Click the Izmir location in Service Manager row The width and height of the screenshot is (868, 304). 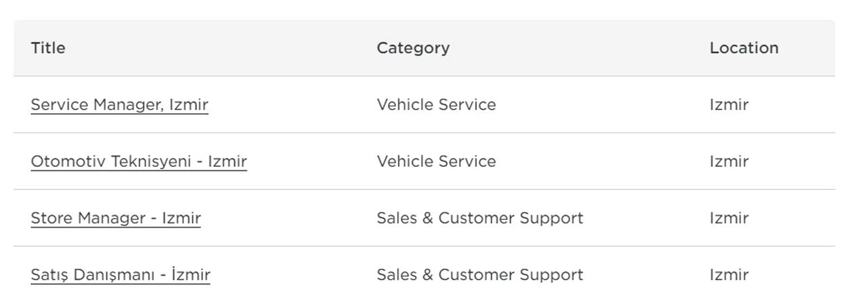point(729,104)
